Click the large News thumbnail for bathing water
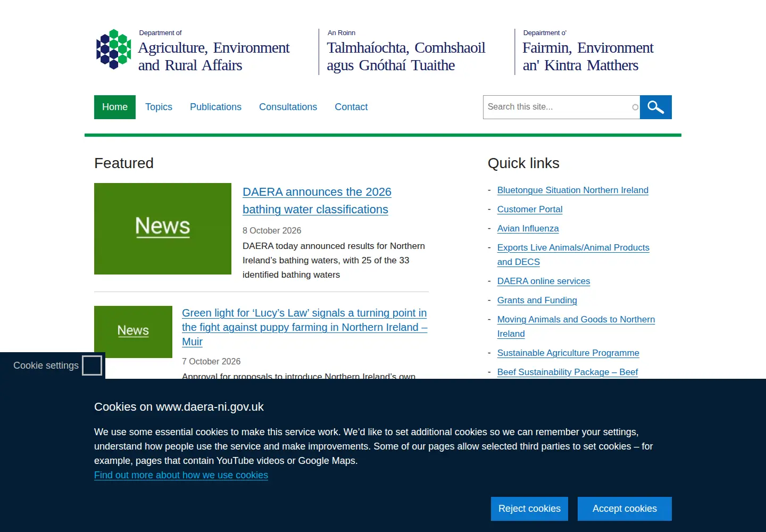 [163, 229]
